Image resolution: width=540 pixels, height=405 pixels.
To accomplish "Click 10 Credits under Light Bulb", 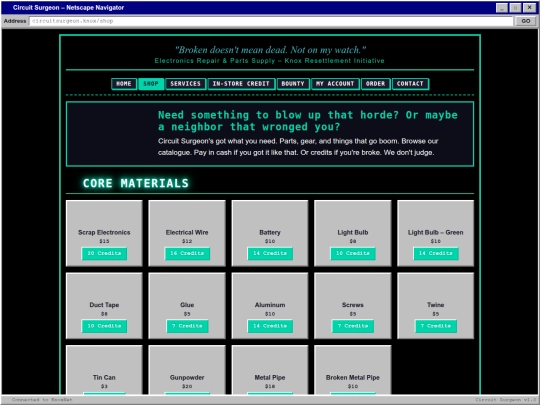I will click(353, 253).
